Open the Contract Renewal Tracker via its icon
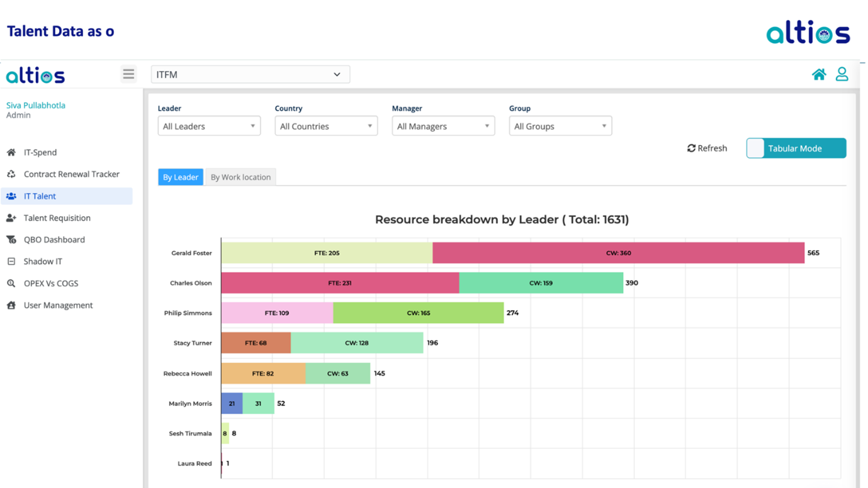 click(x=11, y=174)
